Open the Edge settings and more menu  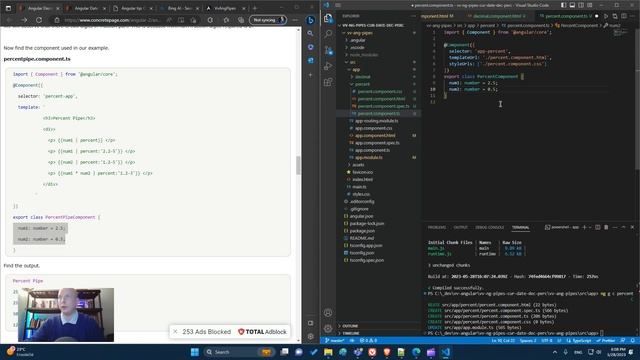(x=295, y=20)
